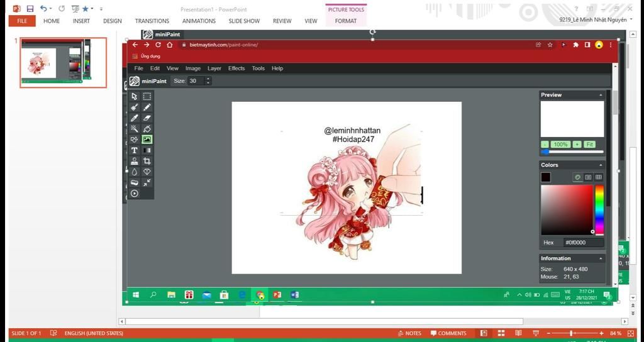Click the highlighted Media image tool in miniPaint
Screen dimensions: 644x342
pos(147,140)
